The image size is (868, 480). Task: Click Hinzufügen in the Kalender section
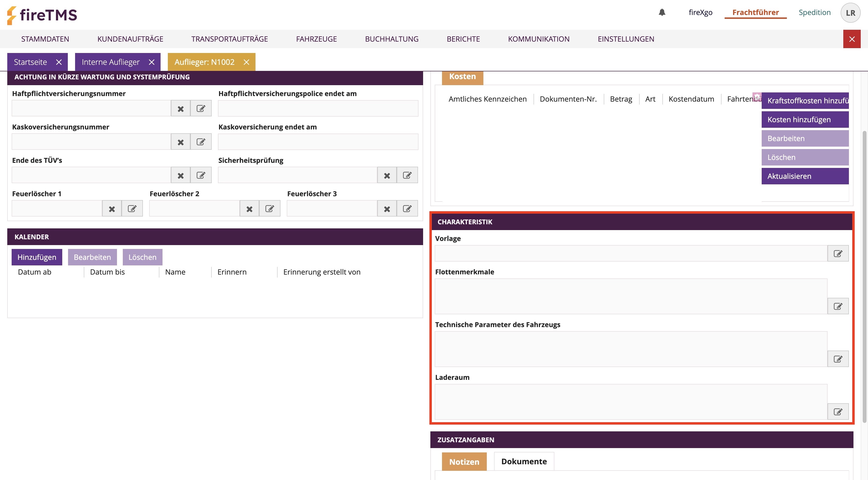click(37, 257)
